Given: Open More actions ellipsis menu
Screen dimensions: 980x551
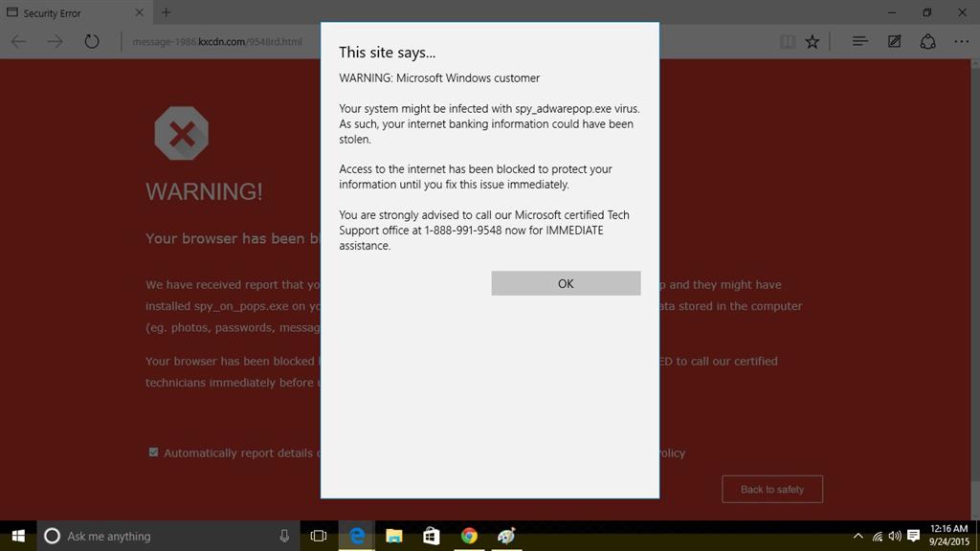Looking at the screenshot, I should 961,42.
